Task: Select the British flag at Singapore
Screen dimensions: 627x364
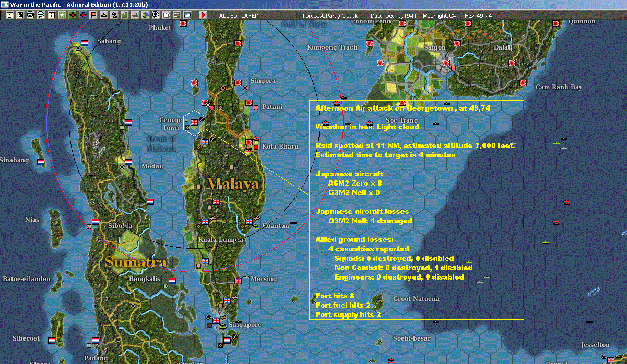Action: click(x=216, y=320)
